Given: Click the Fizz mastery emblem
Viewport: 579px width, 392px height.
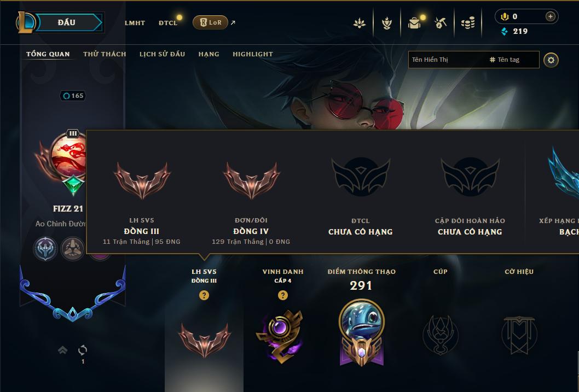Looking at the screenshot, I should coord(362,332).
